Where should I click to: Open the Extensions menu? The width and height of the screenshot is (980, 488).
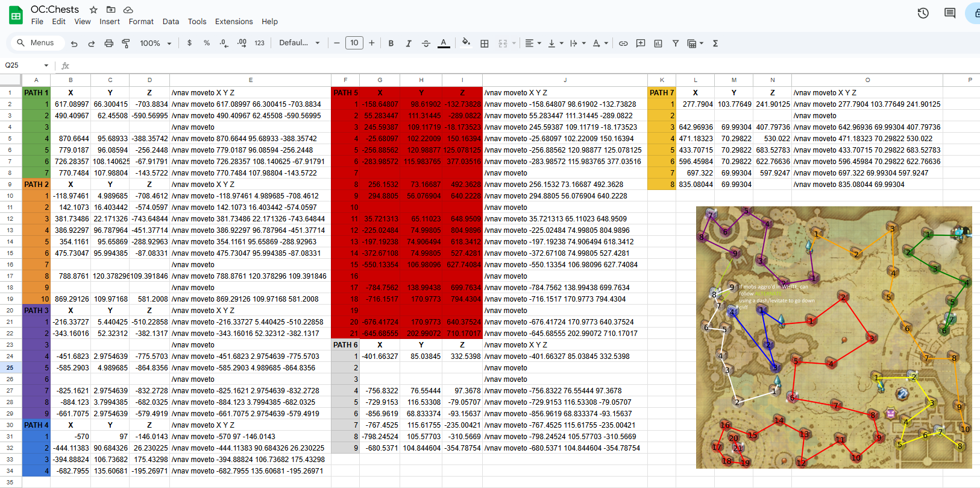[x=234, y=22]
